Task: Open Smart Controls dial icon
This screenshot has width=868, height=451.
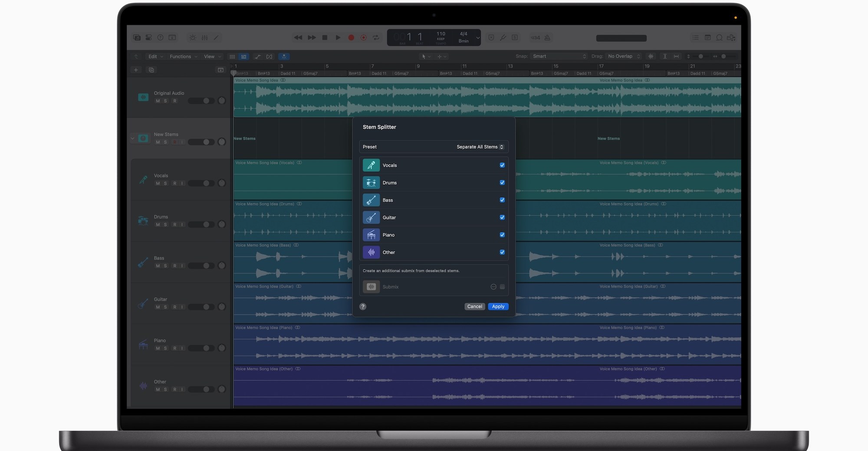Action: point(193,38)
